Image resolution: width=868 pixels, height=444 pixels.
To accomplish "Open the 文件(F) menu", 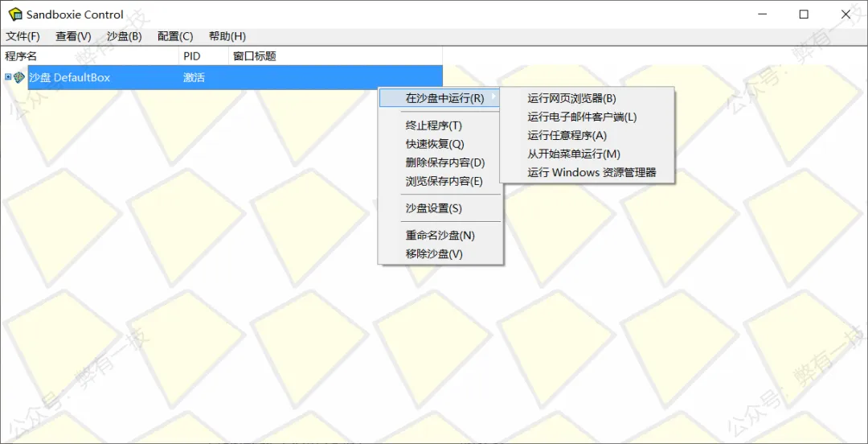I will 23,36.
